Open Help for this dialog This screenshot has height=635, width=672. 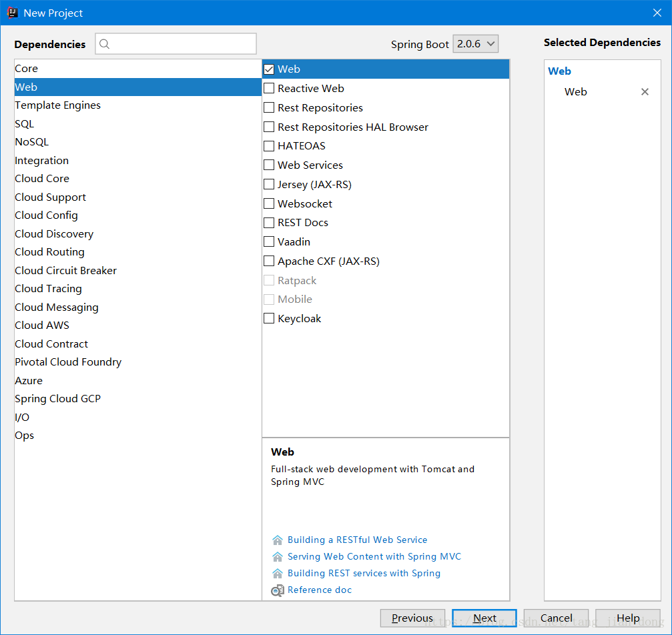[x=628, y=618]
